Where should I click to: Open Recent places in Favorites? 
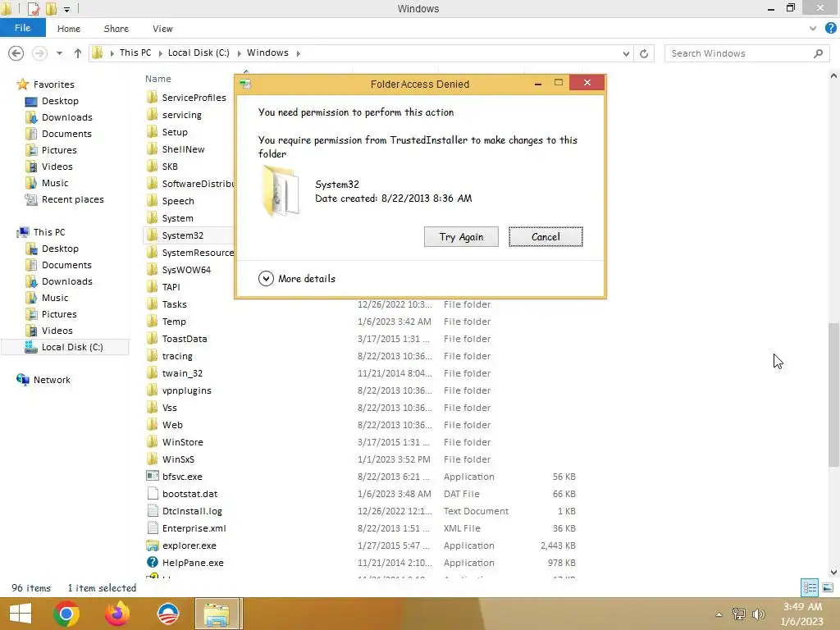click(x=72, y=199)
